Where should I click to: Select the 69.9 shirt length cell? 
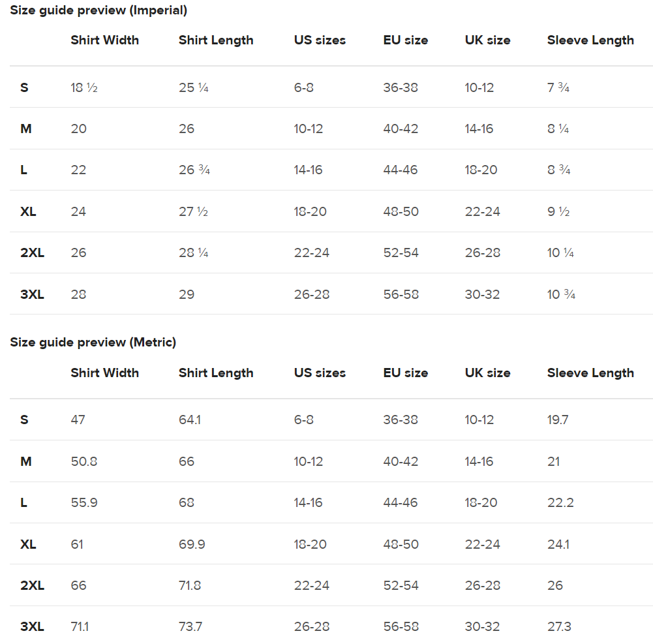(192, 545)
